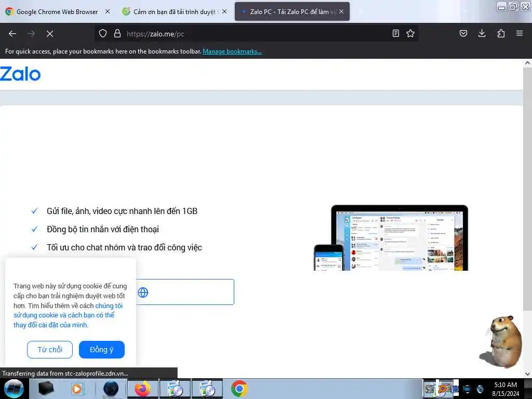
Task: Click the Zalo download button box
Action: pos(185,292)
